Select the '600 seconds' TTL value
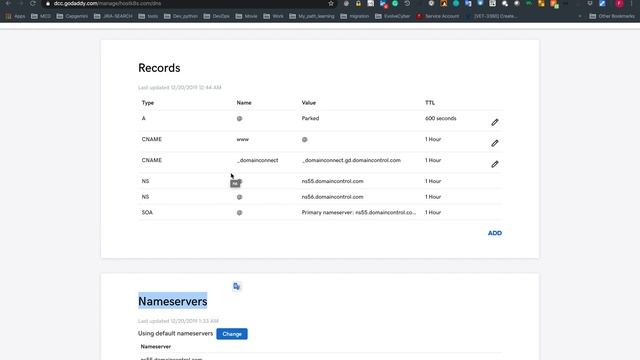This screenshot has height=360, width=640. (440, 118)
